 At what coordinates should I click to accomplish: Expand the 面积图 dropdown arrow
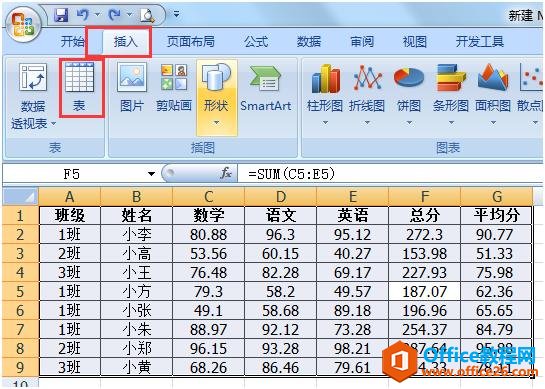point(493,123)
